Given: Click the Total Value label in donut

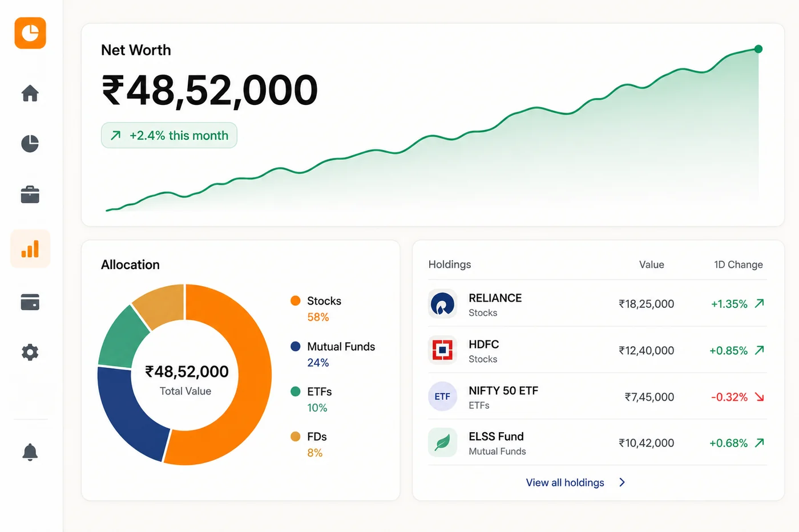Looking at the screenshot, I should (x=185, y=391).
